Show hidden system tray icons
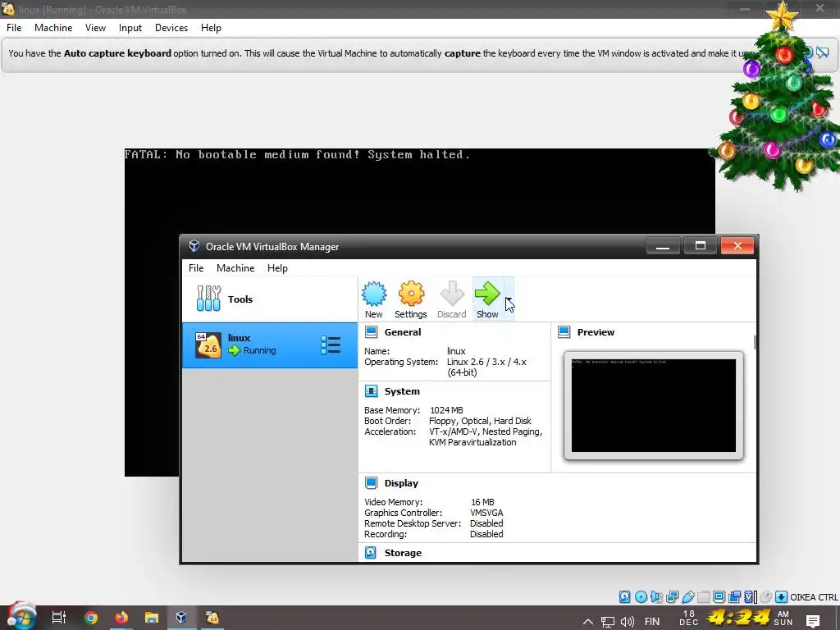Screen dimensions: 840x630 (587, 622)
